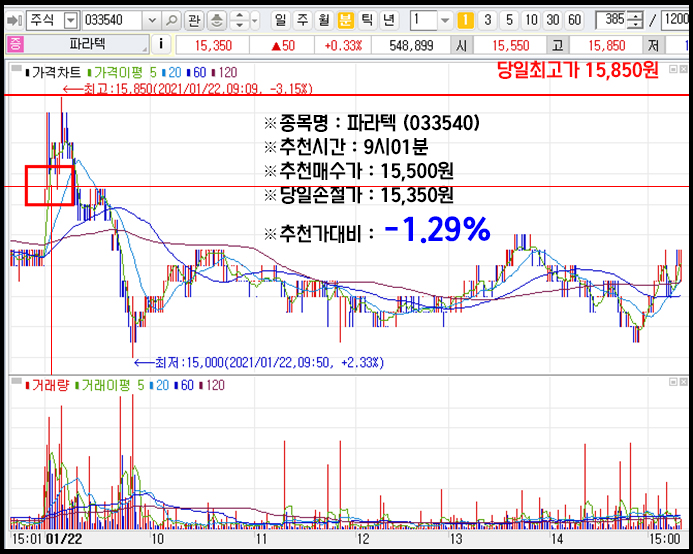Click the high price value 15,850 in the quote bar
This screenshot has width=693, height=554.
coord(606,46)
